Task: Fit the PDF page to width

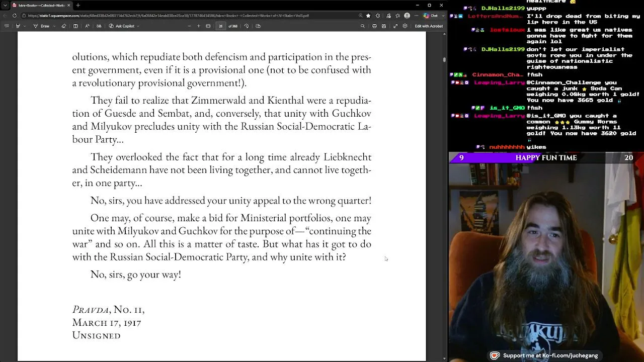Action: [x=208, y=26]
